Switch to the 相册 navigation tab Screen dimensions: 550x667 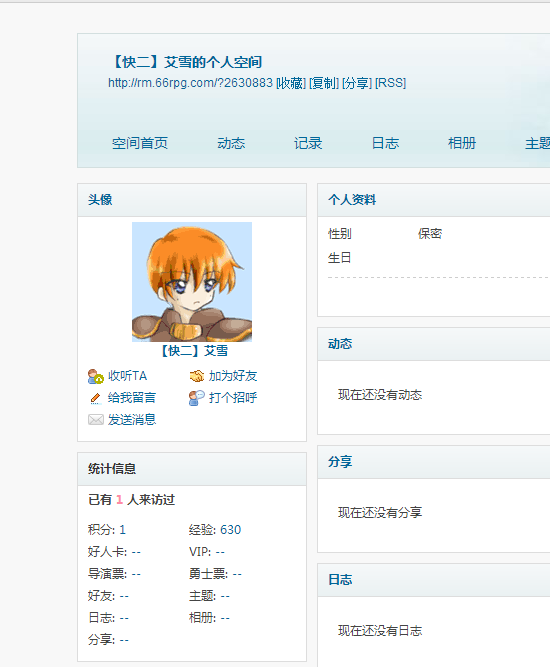[x=462, y=143]
